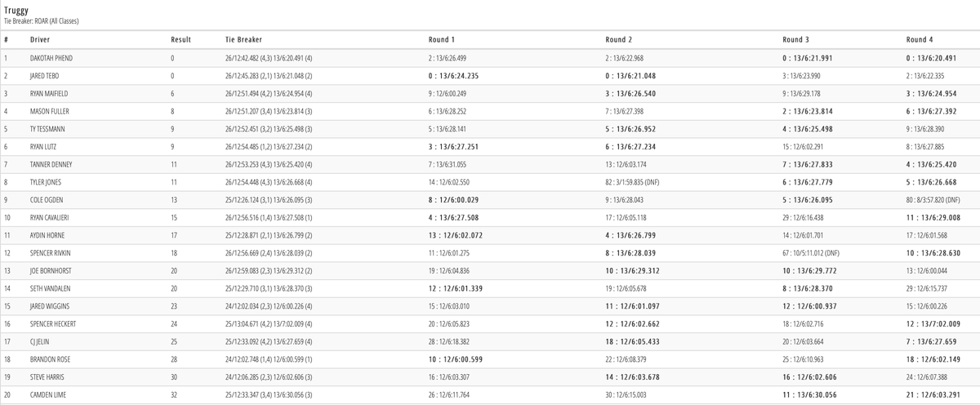
Task: Select driver Spencer Rivkin
Action: (50, 253)
